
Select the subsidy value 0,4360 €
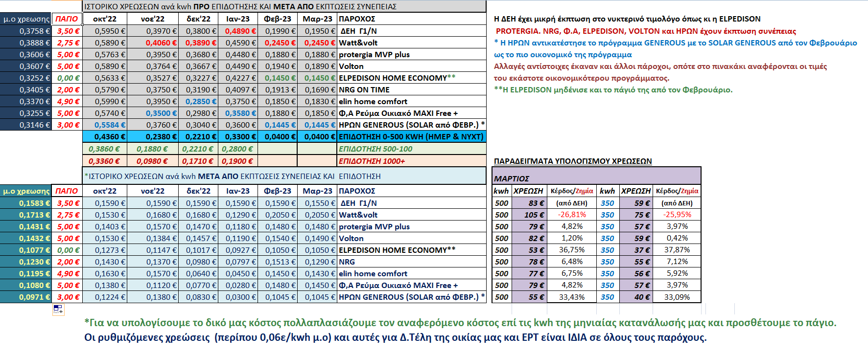[105, 136]
